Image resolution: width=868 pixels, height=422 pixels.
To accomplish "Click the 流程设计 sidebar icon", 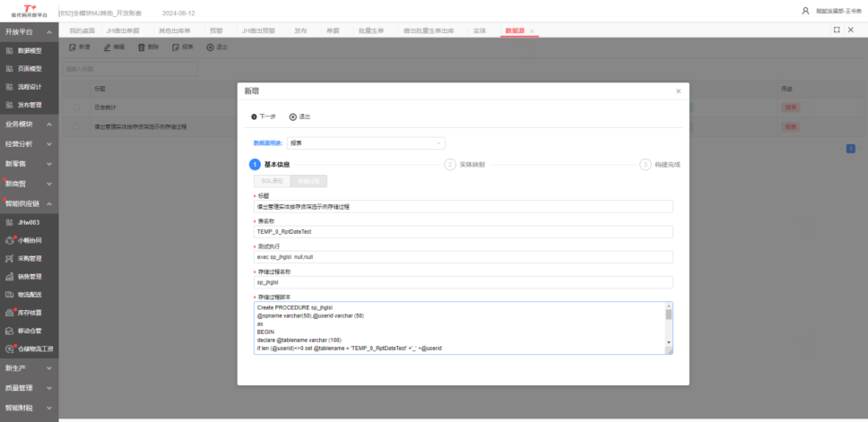I will coord(9,87).
